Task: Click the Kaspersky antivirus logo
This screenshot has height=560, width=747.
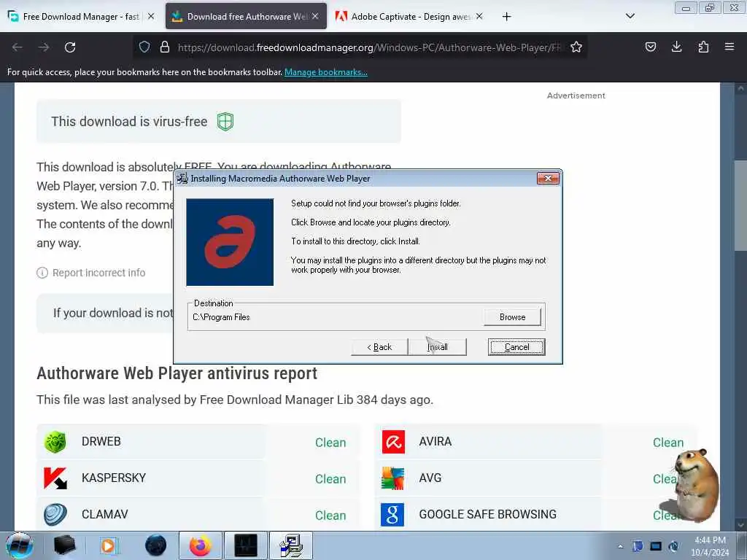Action: click(x=55, y=478)
